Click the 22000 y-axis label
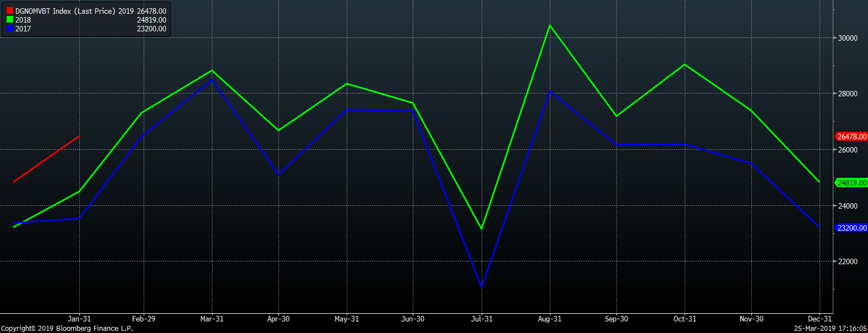Viewport: 868px width, 333px height. [x=848, y=261]
